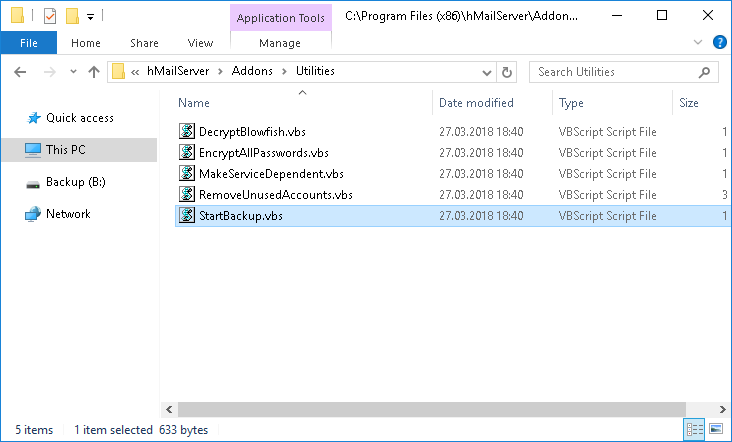Click the New Folder quick access icon
The width and height of the screenshot is (732, 442).
click(72, 16)
